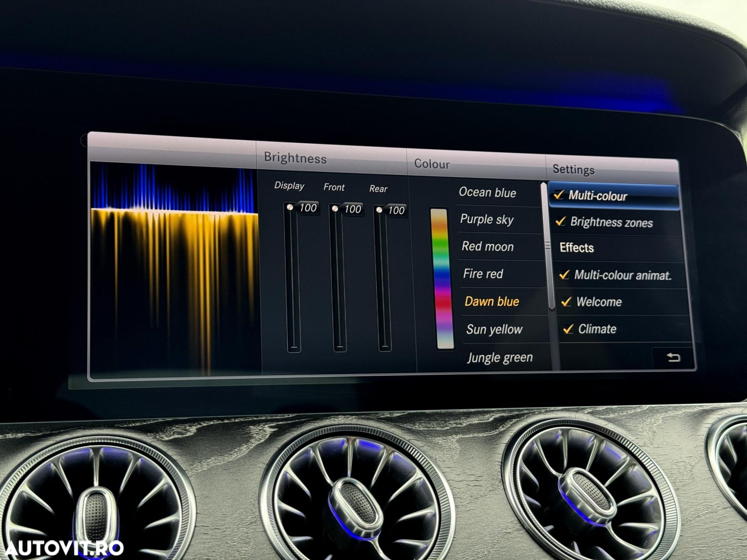The image size is (747, 560).
Task: Click the Effects heading text
Action: 577,247
